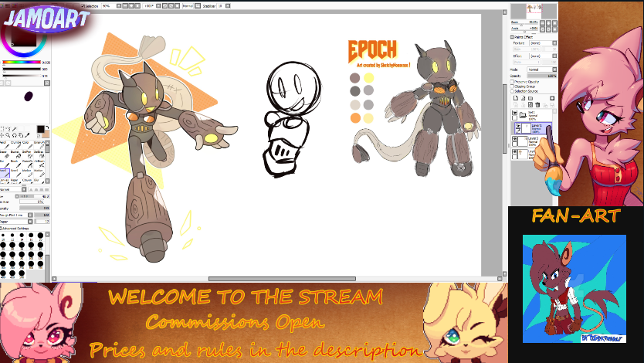The height and width of the screenshot is (363, 644).
Task: Open the Stabilizer value dropdown
Action: pyautogui.click(x=228, y=6)
